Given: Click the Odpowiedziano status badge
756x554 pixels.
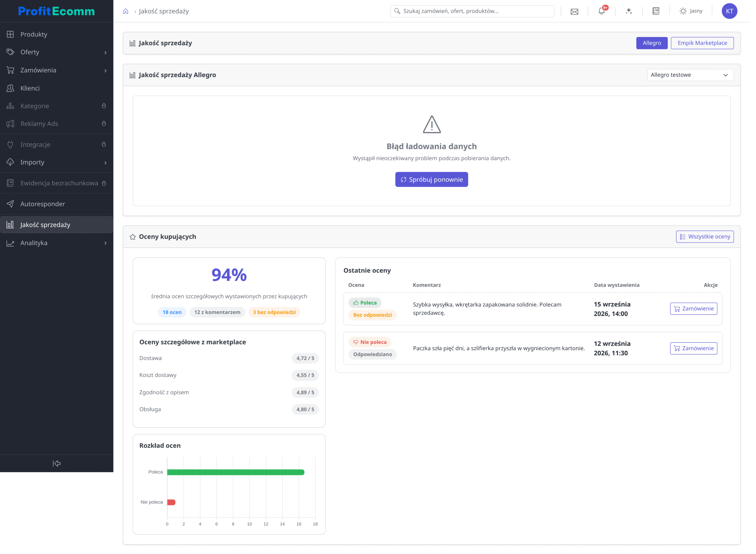Looking at the screenshot, I should click(372, 354).
